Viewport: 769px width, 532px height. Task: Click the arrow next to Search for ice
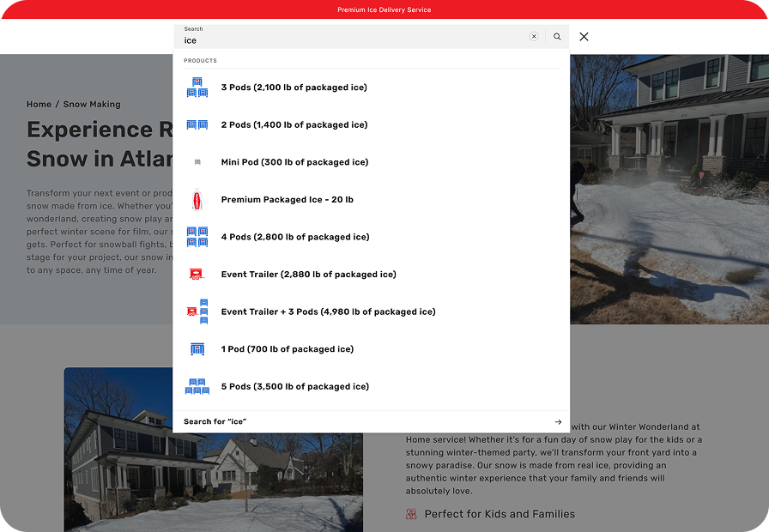558,422
